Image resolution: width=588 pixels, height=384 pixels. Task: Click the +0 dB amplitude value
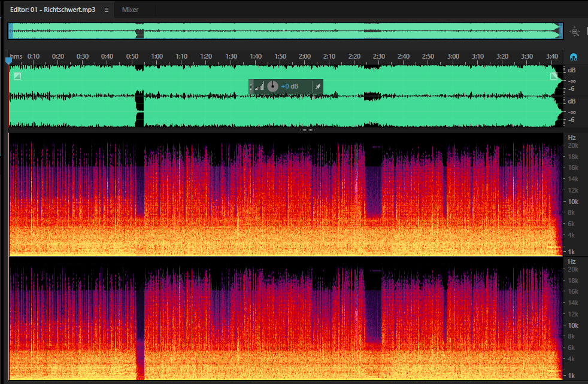(x=289, y=87)
